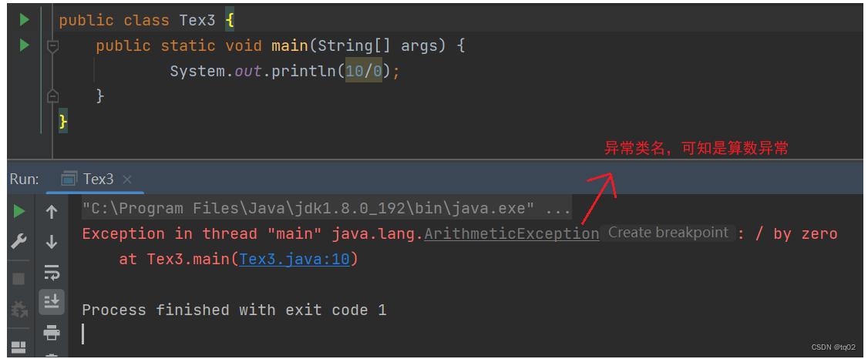Click the run arrow beside the main method
This screenshot has height=359, width=868.
pyautogui.click(x=24, y=45)
